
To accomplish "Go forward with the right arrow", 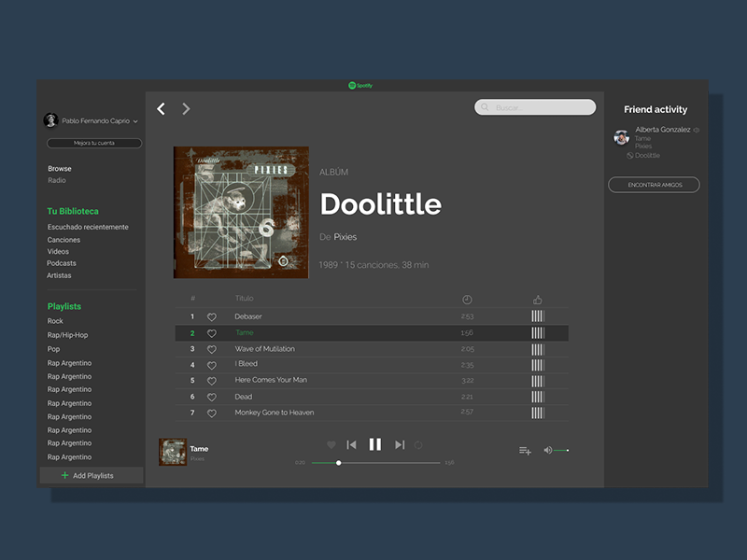I will click(x=186, y=109).
